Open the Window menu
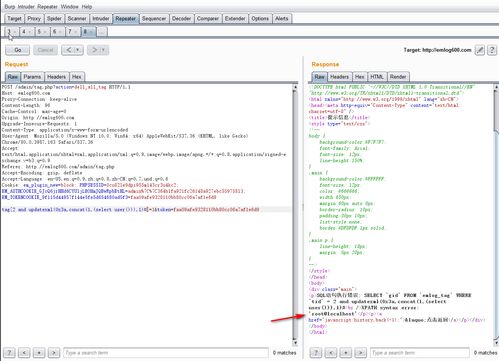The height and width of the screenshot is (361, 499). (70, 7)
